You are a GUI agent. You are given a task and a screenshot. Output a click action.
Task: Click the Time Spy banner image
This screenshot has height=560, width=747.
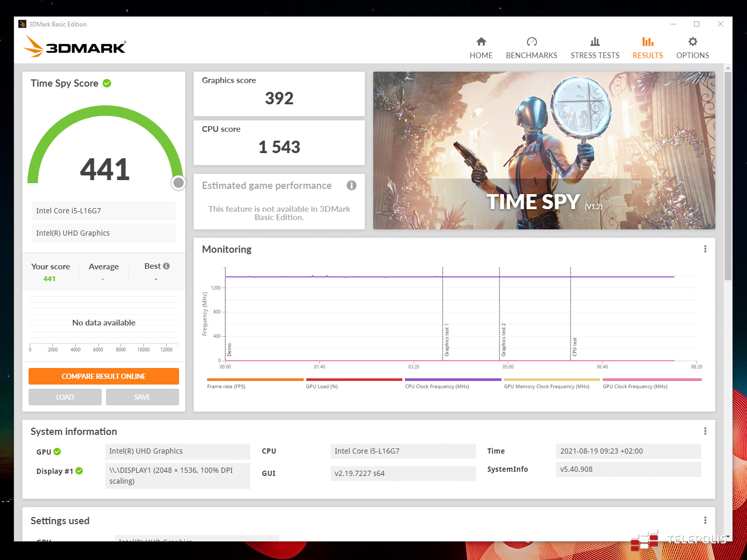pos(544,150)
